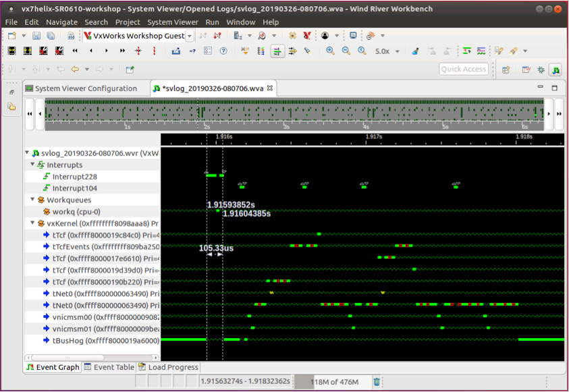
Task: Open the Project menu
Action: click(128, 22)
